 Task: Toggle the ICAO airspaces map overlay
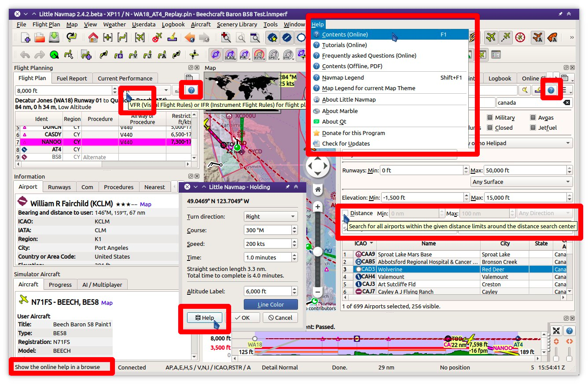point(229,54)
